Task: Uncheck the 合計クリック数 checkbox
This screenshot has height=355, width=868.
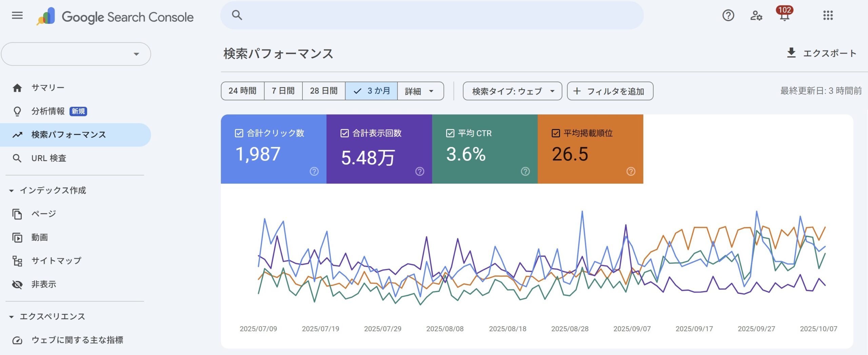Action: click(x=239, y=133)
